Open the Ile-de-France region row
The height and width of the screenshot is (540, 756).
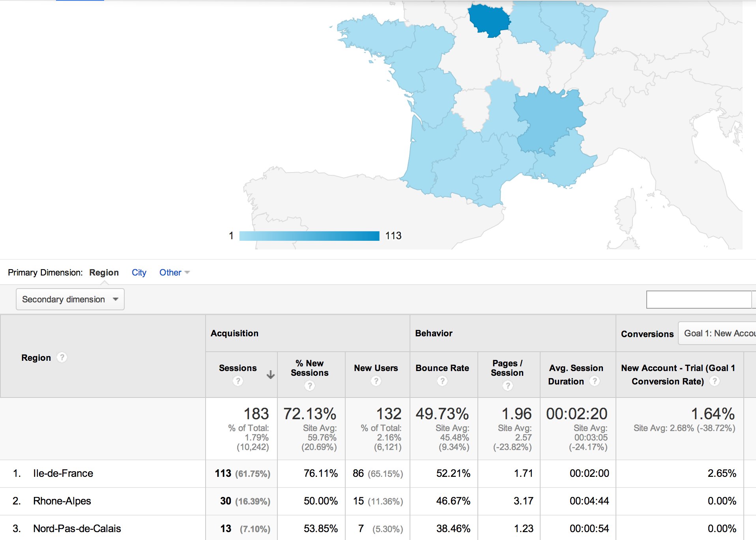tap(63, 473)
